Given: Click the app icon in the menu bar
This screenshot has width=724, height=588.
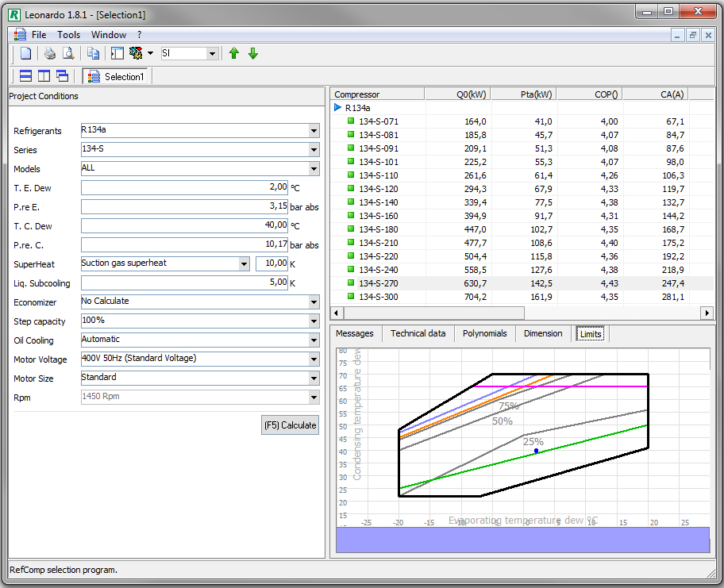Looking at the screenshot, I should tap(20, 35).
